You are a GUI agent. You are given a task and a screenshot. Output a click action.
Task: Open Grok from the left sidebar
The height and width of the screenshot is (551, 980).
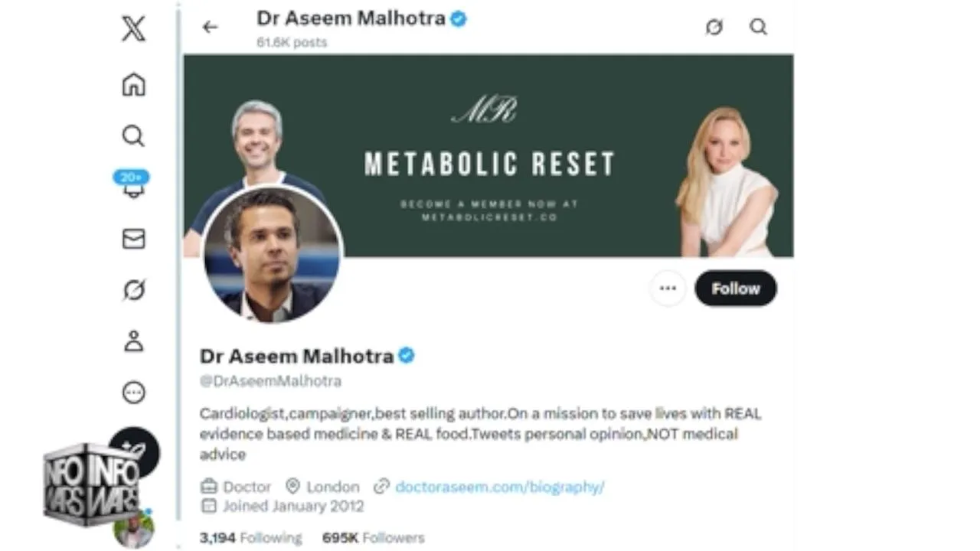133,290
